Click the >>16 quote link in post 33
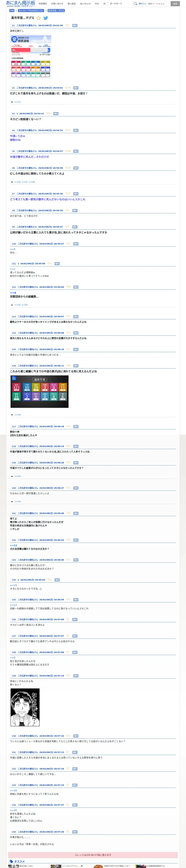This screenshot has height=868, width=186. click(13, 790)
